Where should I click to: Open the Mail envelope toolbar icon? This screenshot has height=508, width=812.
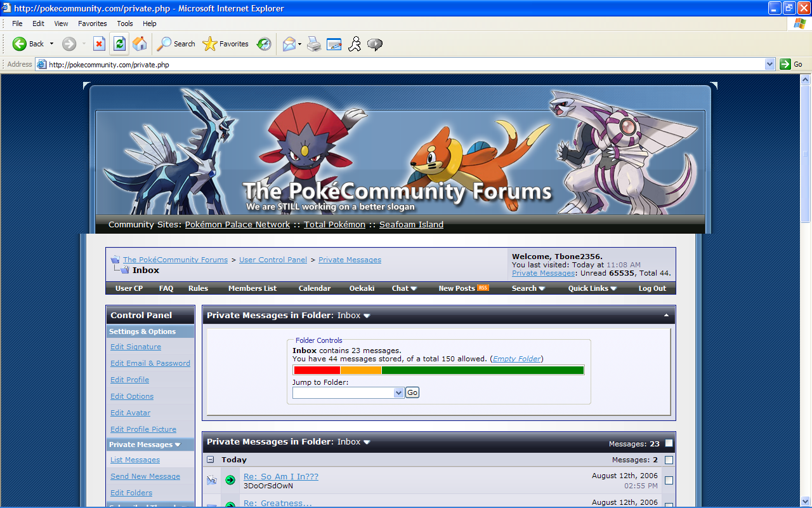click(x=289, y=44)
